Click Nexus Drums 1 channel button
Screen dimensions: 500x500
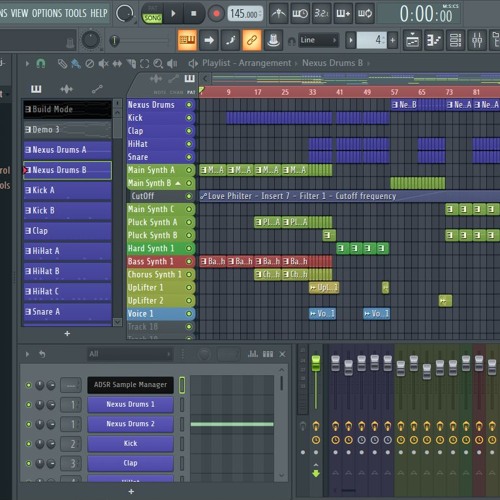tap(130, 404)
